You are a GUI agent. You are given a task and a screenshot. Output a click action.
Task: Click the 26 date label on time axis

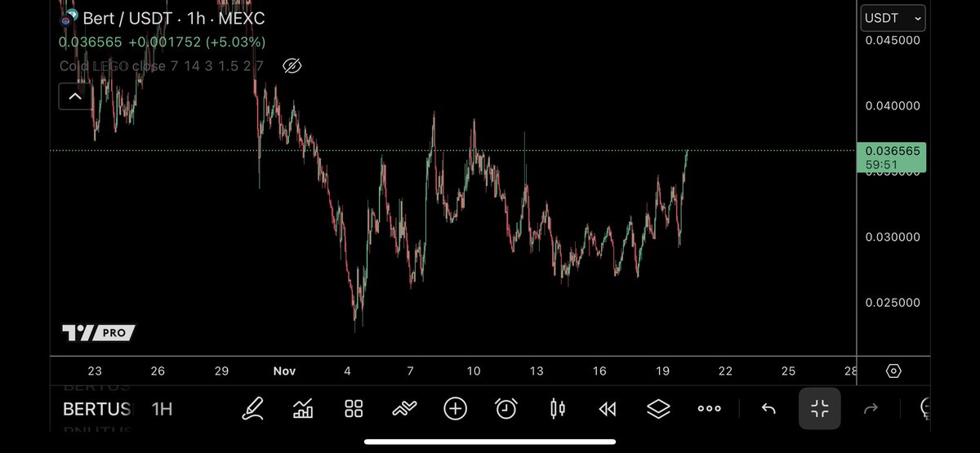(x=158, y=371)
